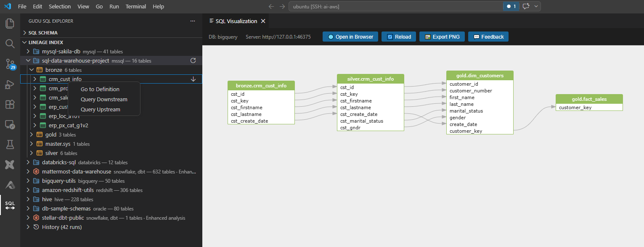
Task: Open the Testing flask icon view
Action: click(10, 144)
